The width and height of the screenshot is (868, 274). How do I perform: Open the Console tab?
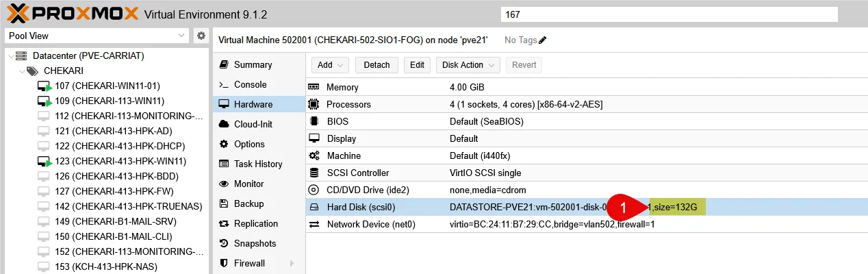pos(250,84)
